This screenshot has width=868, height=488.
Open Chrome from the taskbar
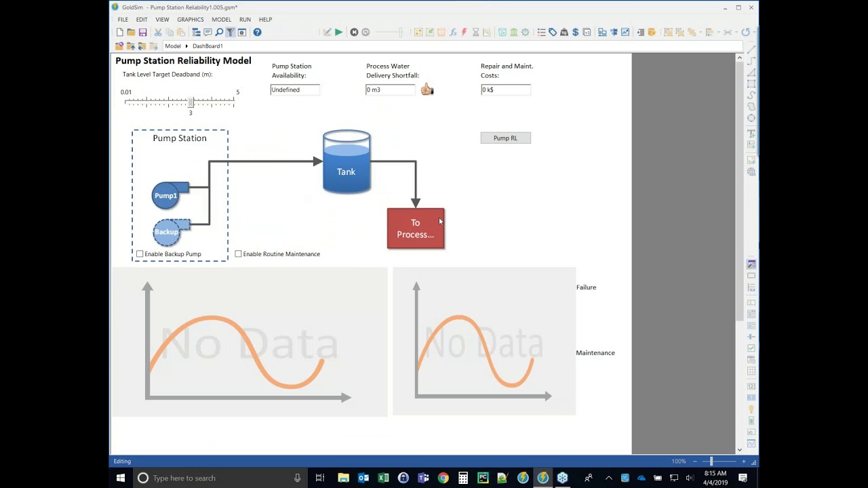point(443,478)
